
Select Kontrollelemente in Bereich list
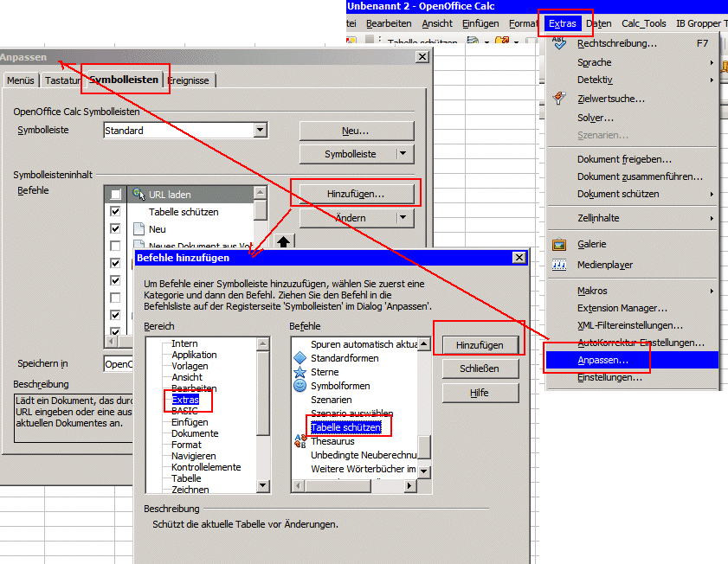click(x=206, y=467)
